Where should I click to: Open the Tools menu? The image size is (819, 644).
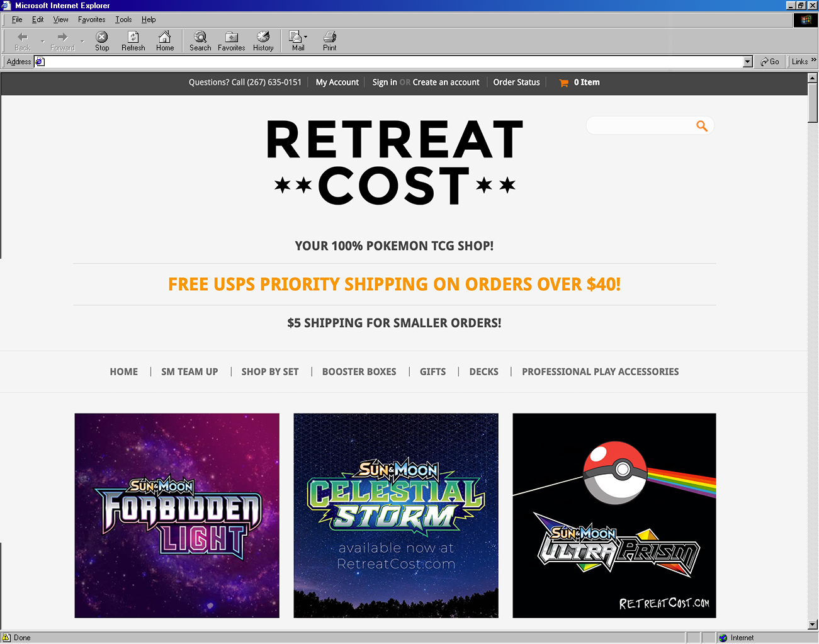[x=123, y=20]
